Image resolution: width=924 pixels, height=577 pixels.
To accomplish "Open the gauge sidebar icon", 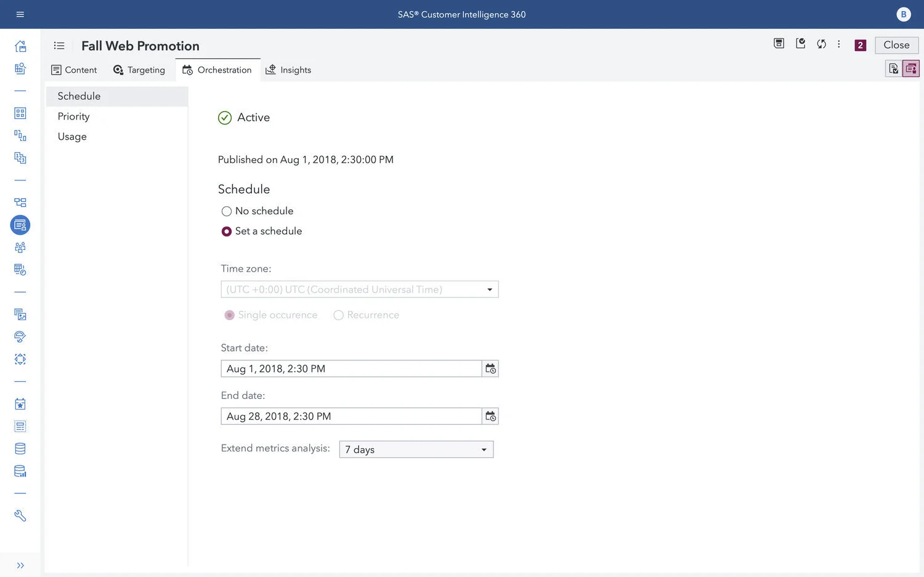I will click(x=20, y=337).
